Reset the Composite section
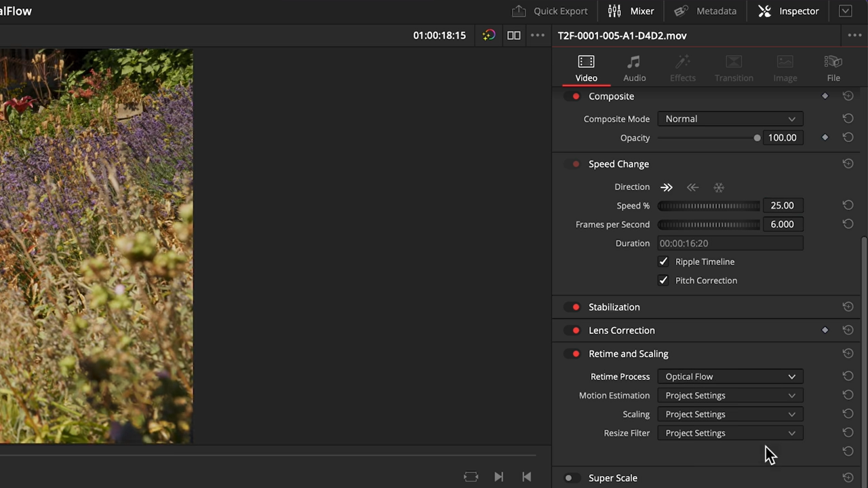 point(848,96)
